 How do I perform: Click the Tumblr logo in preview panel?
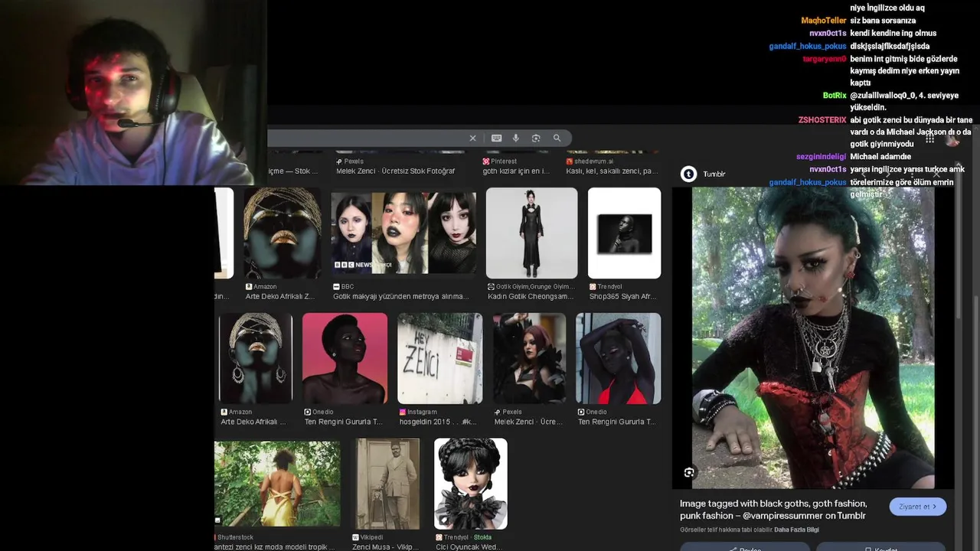point(688,174)
